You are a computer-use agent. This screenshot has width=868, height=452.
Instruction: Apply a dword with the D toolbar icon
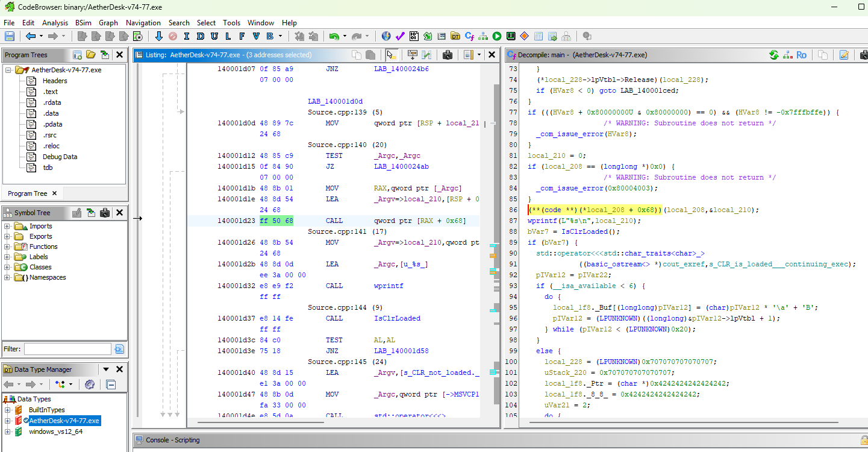pyautogui.click(x=201, y=36)
